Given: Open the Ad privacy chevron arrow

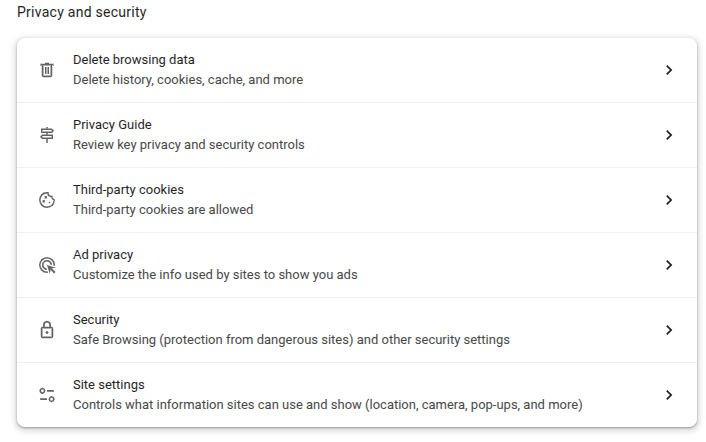Looking at the screenshot, I should [x=669, y=265].
